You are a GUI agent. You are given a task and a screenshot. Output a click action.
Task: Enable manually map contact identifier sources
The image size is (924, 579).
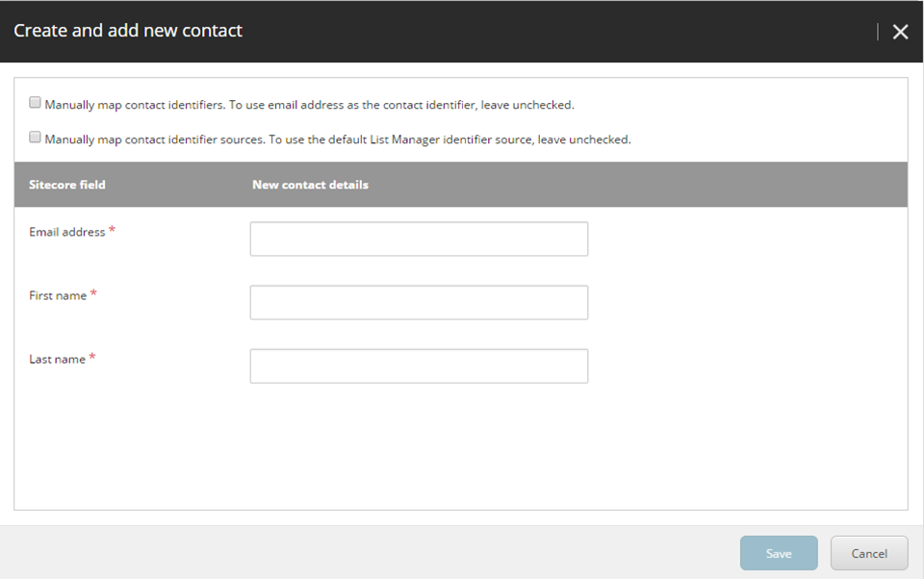(x=35, y=137)
